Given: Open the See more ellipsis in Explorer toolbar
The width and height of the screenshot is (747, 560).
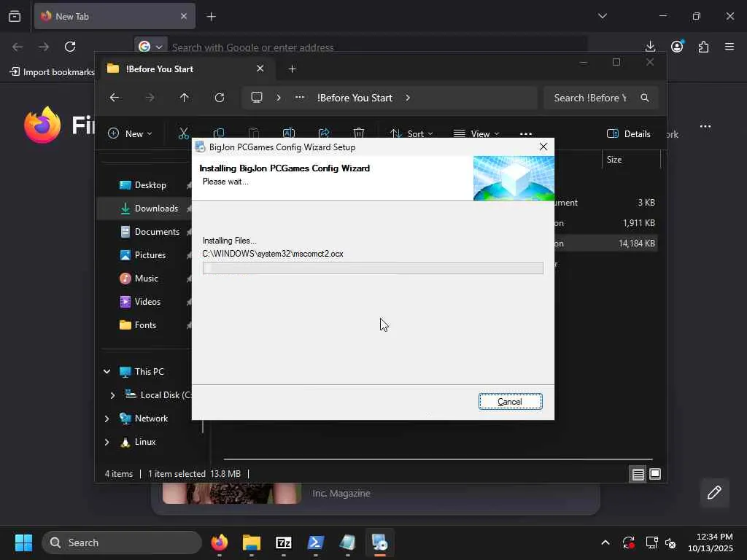Looking at the screenshot, I should pos(526,134).
